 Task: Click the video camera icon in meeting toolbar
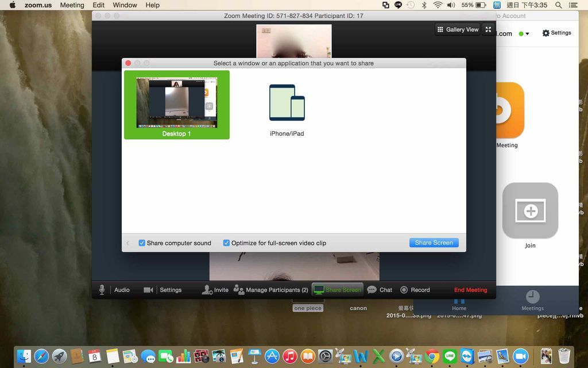pyautogui.click(x=148, y=290)
